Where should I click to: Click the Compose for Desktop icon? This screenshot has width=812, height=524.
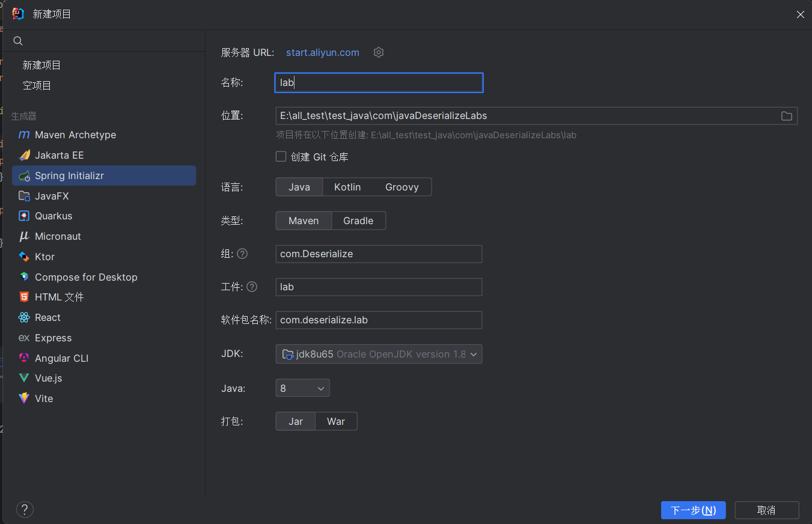tap(24, 277)
